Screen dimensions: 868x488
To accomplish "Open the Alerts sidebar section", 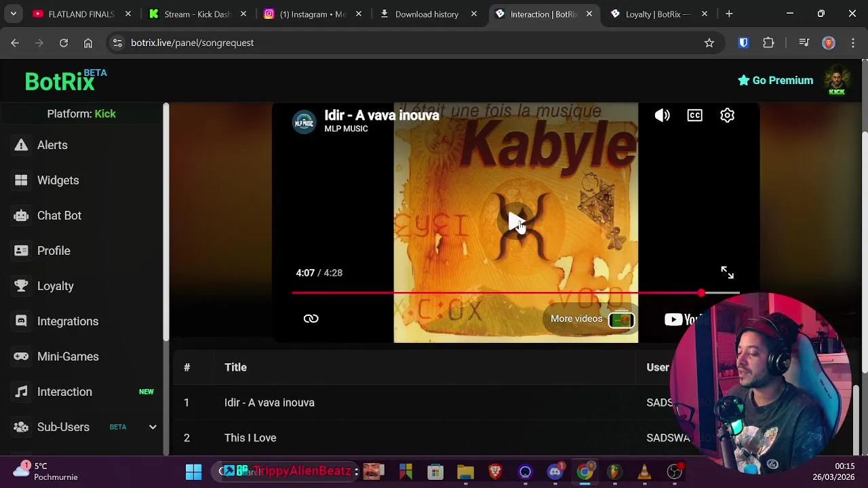I will [x=52, y=145].
